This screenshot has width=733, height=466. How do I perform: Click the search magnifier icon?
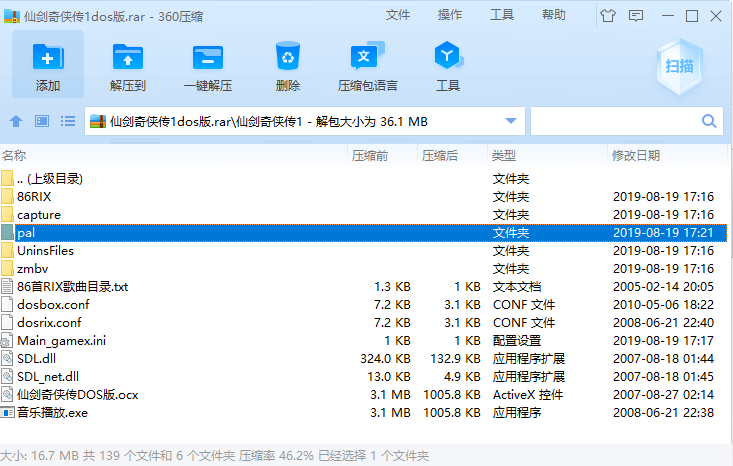709,121
